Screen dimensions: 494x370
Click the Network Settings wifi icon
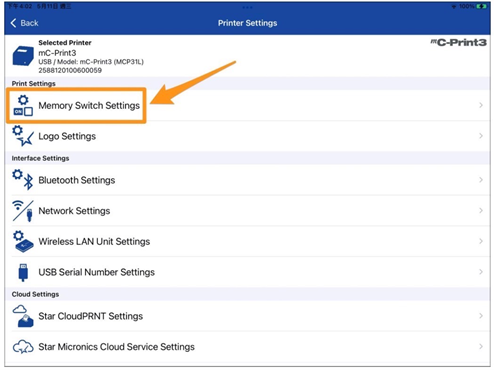point(23,211)
